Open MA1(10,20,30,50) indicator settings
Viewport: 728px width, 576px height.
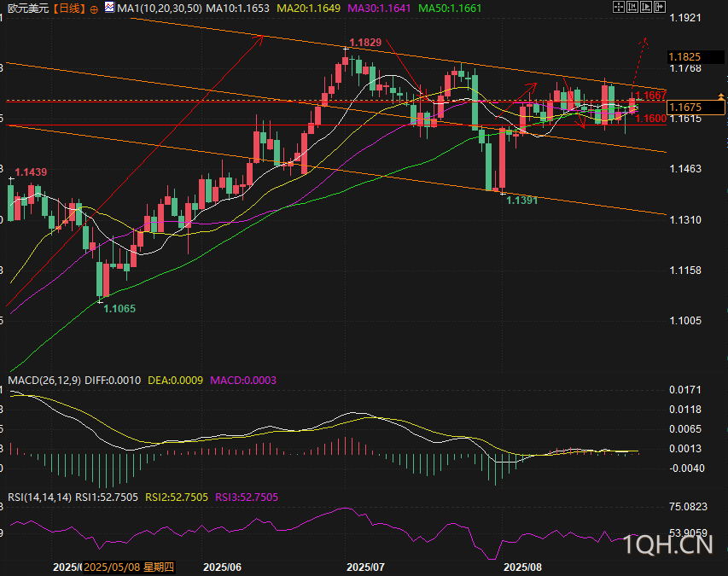[157, 9]
